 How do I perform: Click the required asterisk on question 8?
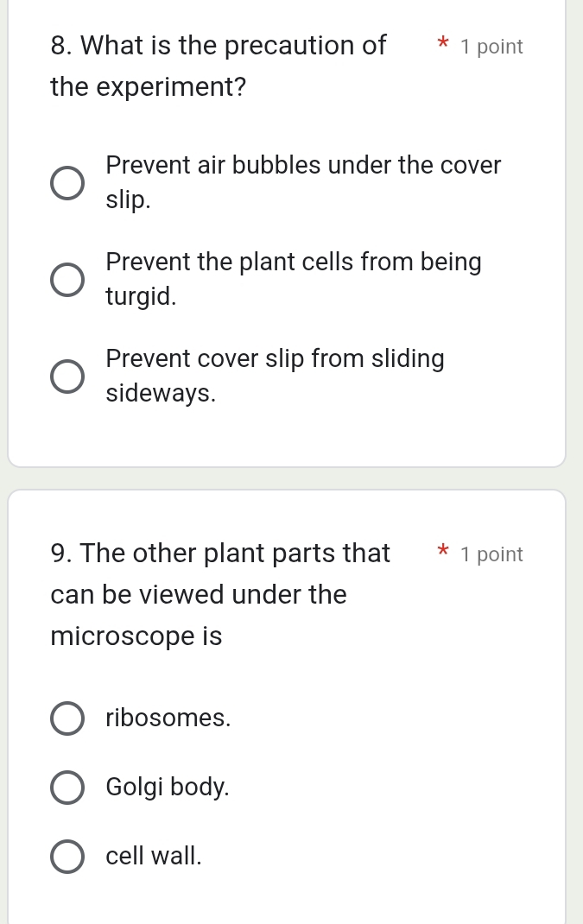[443, 44]
